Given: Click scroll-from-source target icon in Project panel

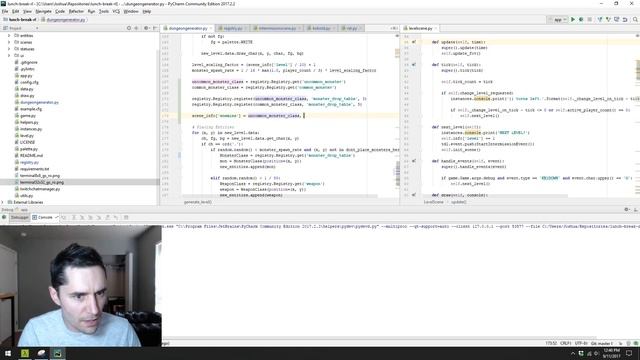Looking at the screenshot, I should (x=129, y=28).
